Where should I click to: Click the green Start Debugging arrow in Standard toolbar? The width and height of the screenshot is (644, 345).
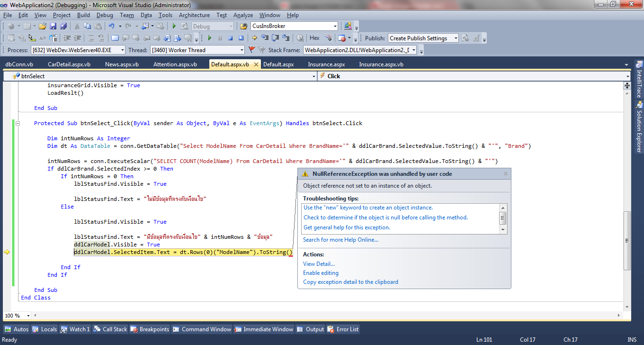[x=174, y=26]
